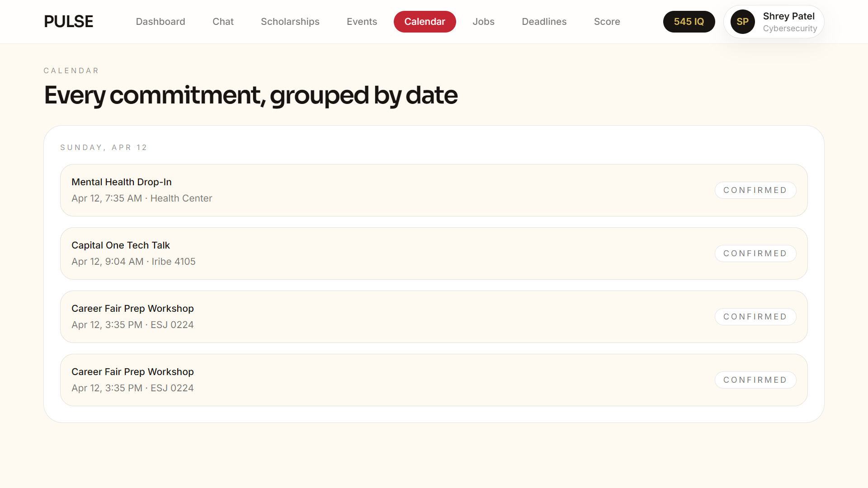
Task: Open the Chat tab
Action: pos(223,22)
